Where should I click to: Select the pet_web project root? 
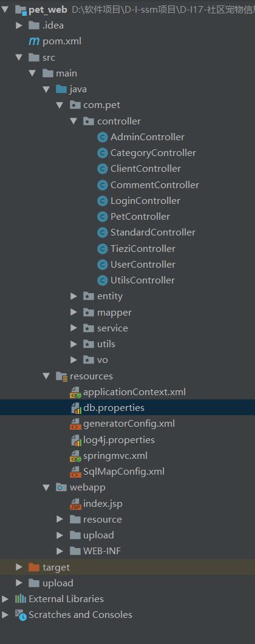47,10
